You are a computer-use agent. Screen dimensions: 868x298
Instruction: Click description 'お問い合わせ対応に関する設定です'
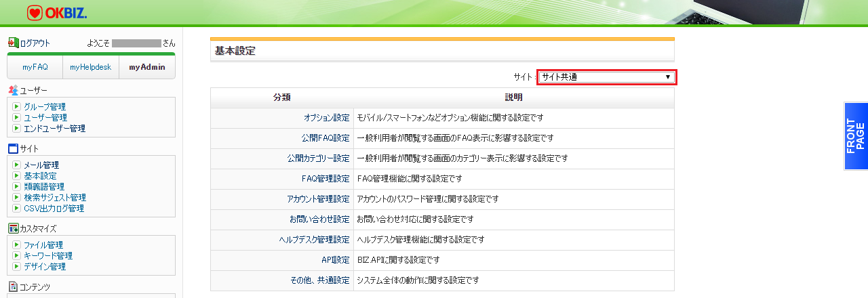(415, 219)
